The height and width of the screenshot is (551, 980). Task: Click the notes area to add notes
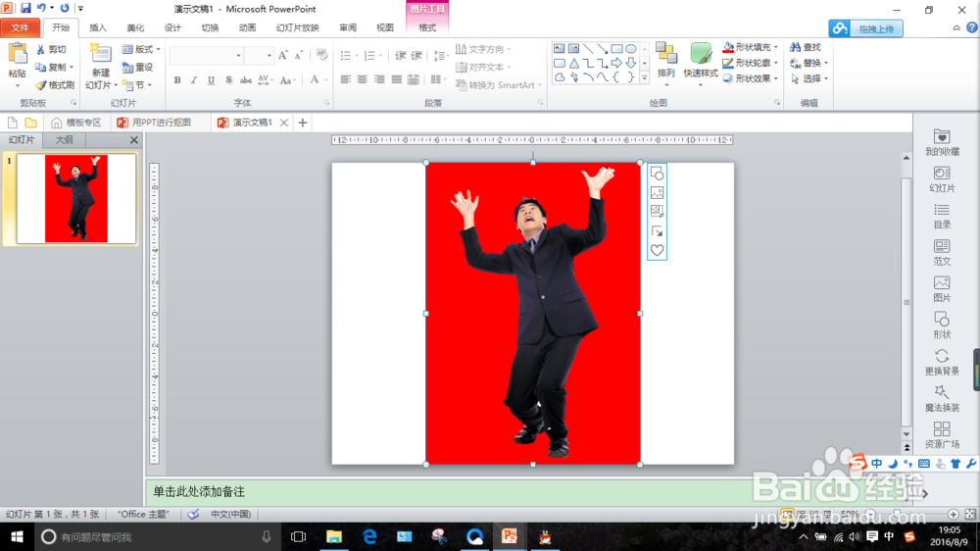point(525,491)
